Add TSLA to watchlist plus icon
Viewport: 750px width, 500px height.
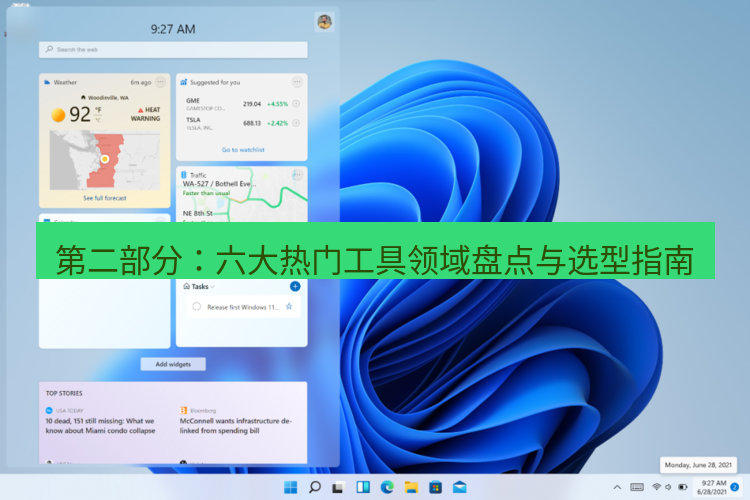click(296, 123)
